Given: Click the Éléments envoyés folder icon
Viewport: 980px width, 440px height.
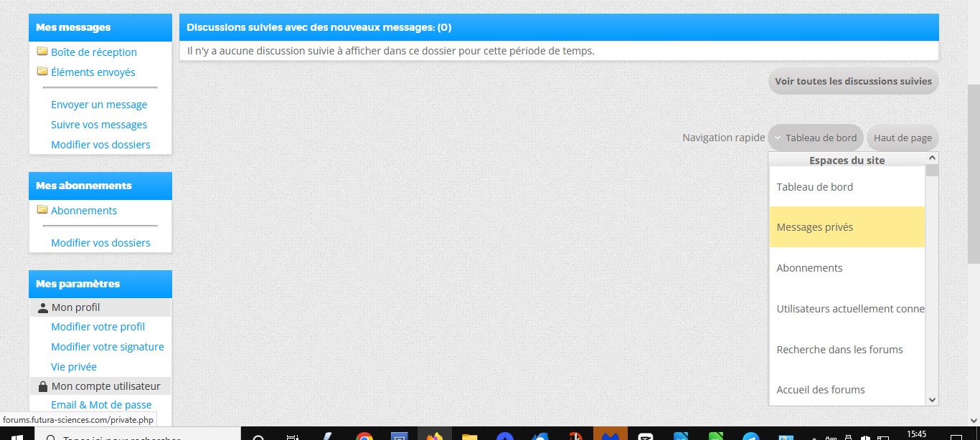Looking at the screenshot, I should (42, 71).
